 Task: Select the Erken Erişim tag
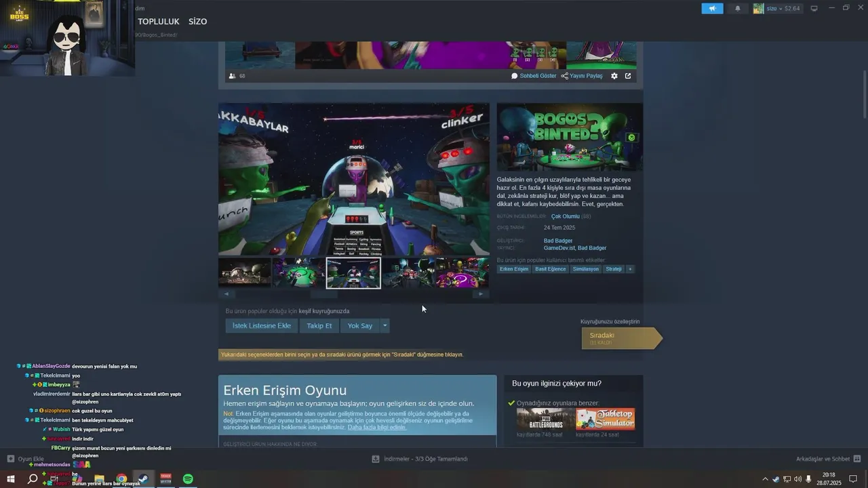click(x=514, y=269)
